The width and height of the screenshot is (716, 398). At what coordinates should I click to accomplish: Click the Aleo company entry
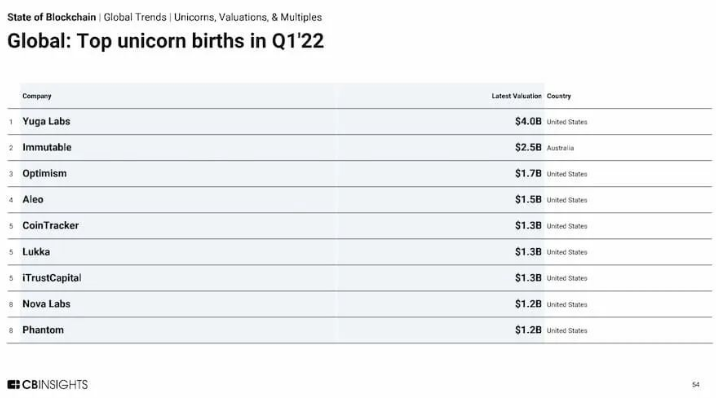[x=33, y=199]
